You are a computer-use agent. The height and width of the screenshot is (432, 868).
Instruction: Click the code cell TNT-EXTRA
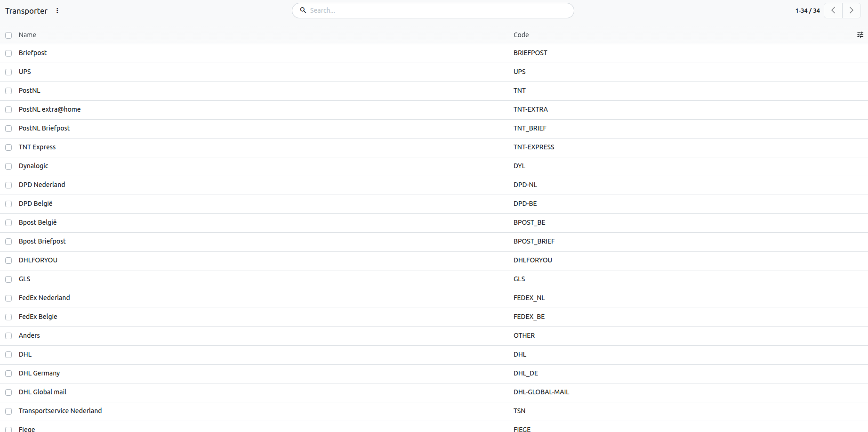tap(530, 109)
